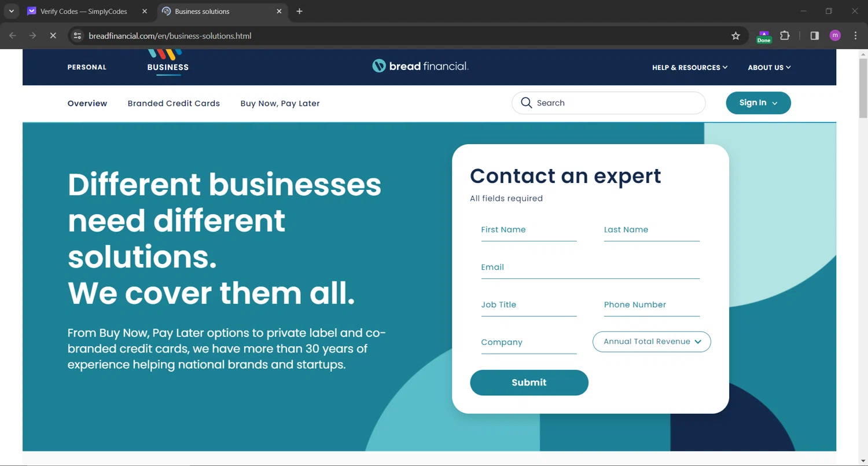This screenshot has height=466, width=868.
Task: Go forward using the forward arrow
Action: (x=33, y=36)
